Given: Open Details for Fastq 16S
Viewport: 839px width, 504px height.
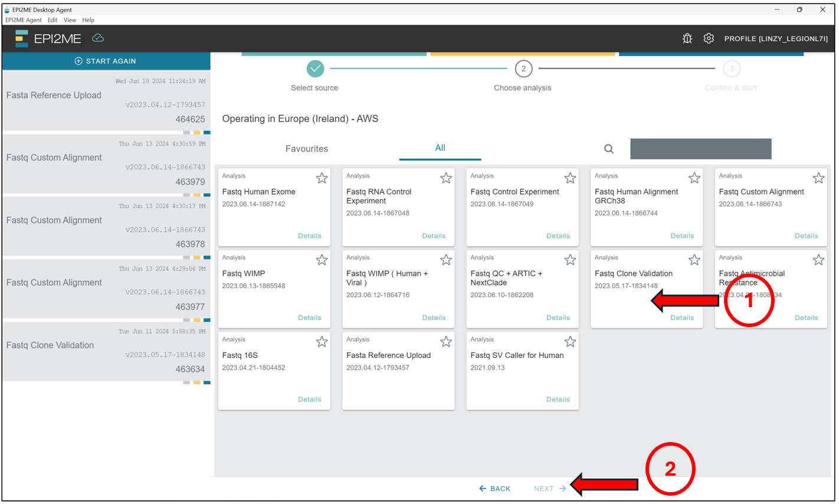Looking at the screenshot, I should click(x=310, y=400).
